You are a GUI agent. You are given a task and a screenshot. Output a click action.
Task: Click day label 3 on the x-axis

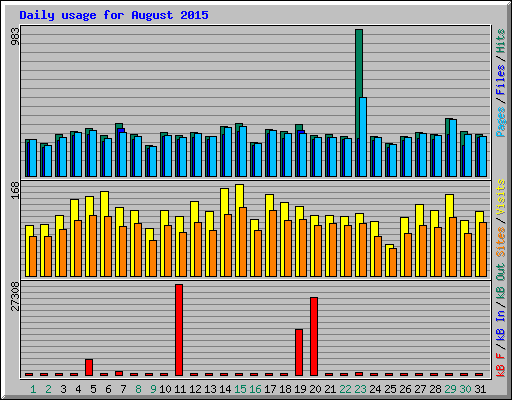pyautogui.click(x=63, y=389)
